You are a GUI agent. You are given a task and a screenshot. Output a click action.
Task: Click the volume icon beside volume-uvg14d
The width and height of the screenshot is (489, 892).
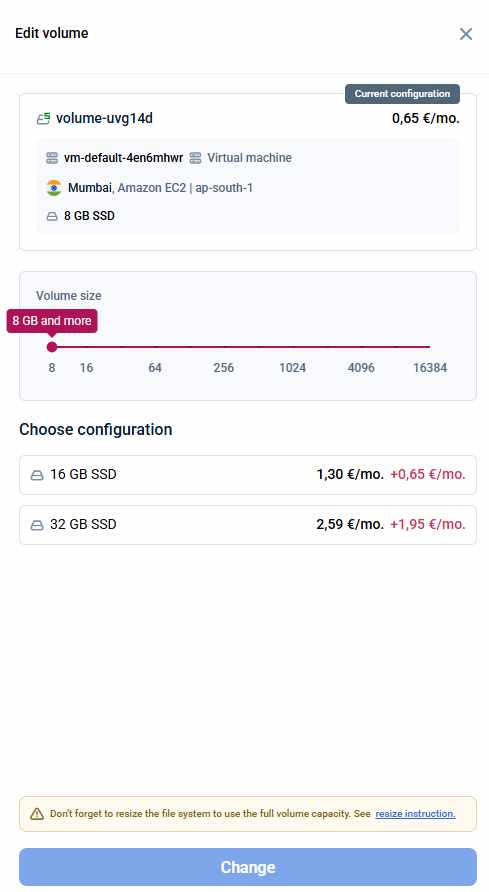point(43,119)
